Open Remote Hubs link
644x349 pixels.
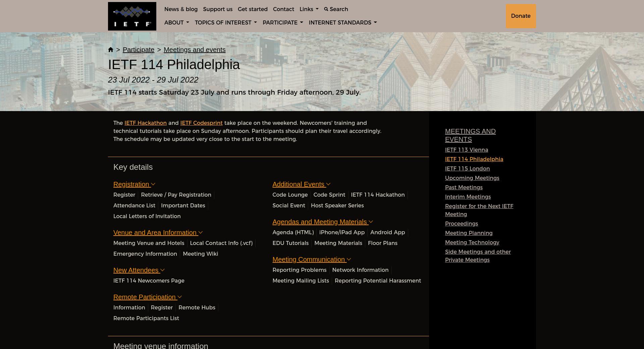pyautogui.click(x=197, y=307)
